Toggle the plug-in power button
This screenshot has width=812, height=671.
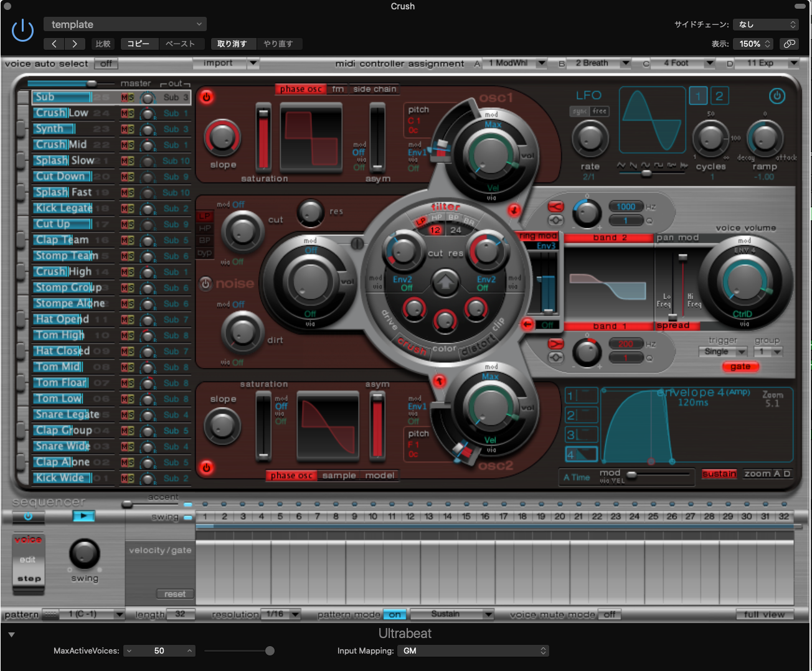pyautogui.click(x=22, y=30)
